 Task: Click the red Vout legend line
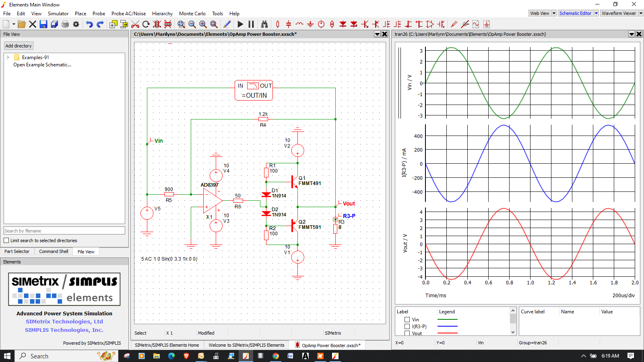click(x=448, y=333)
